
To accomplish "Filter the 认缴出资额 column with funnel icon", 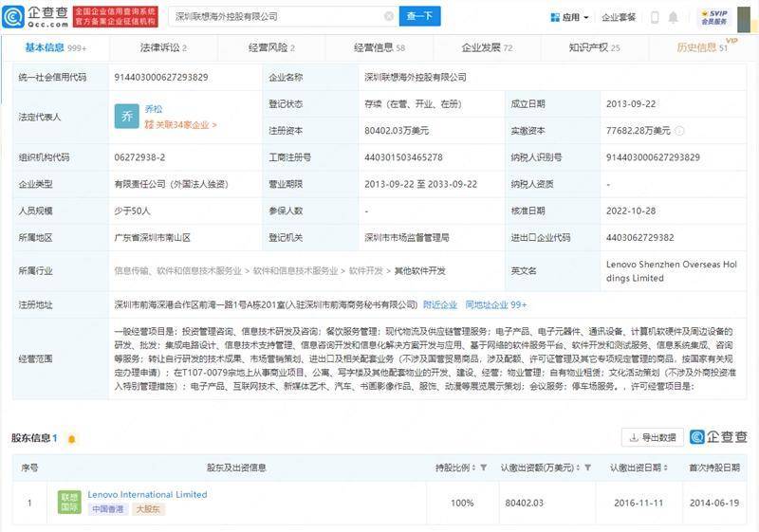I will click(587, 468).
